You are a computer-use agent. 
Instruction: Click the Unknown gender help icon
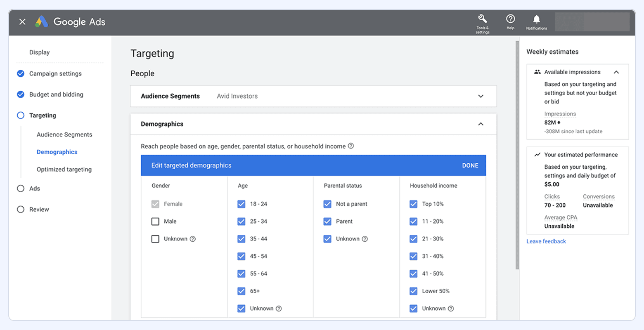(x=192, y=239)
